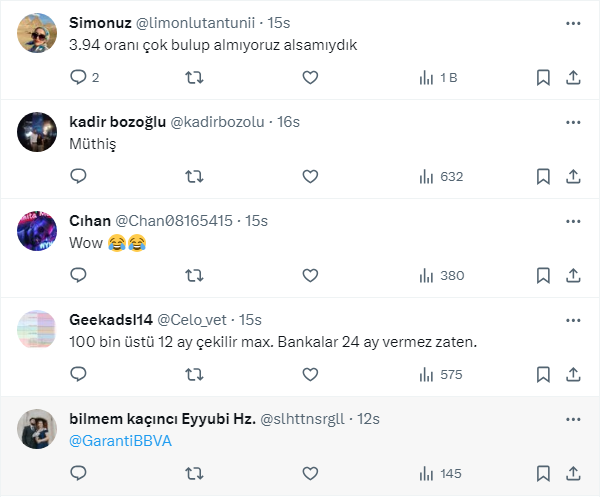Reply to Simonuz's tweet
Screen dimensions: 606x497
80,77
